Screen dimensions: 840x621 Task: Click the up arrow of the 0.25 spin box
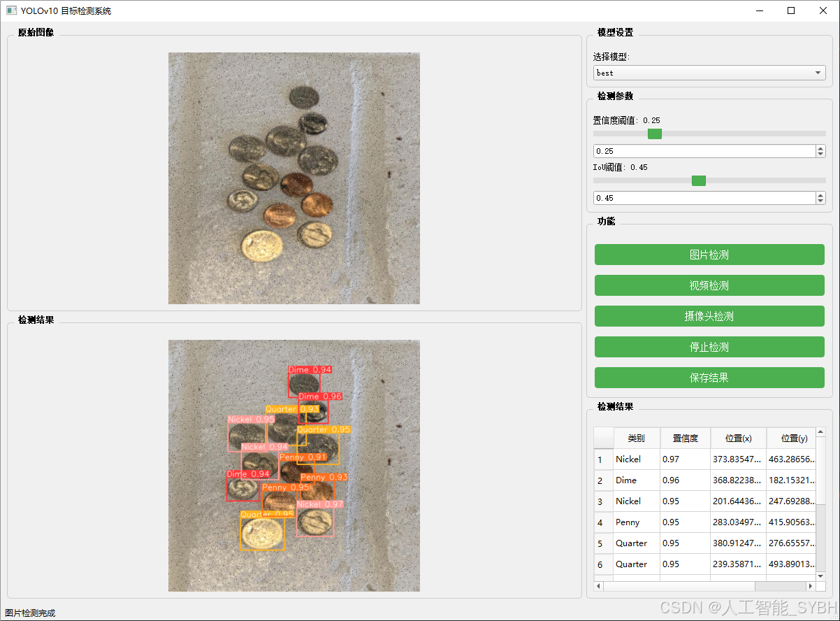[820, 148]
